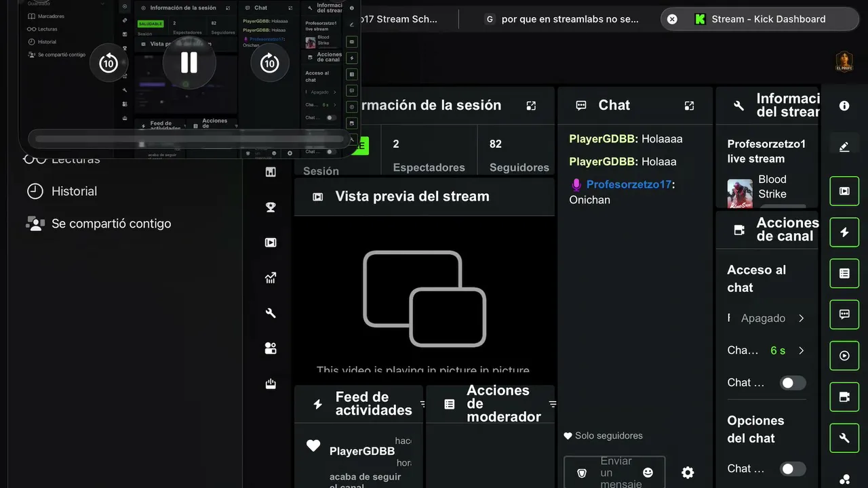Open filter on 'Acciones de moderador' panel
868x488 pixels.
point(553,404)
